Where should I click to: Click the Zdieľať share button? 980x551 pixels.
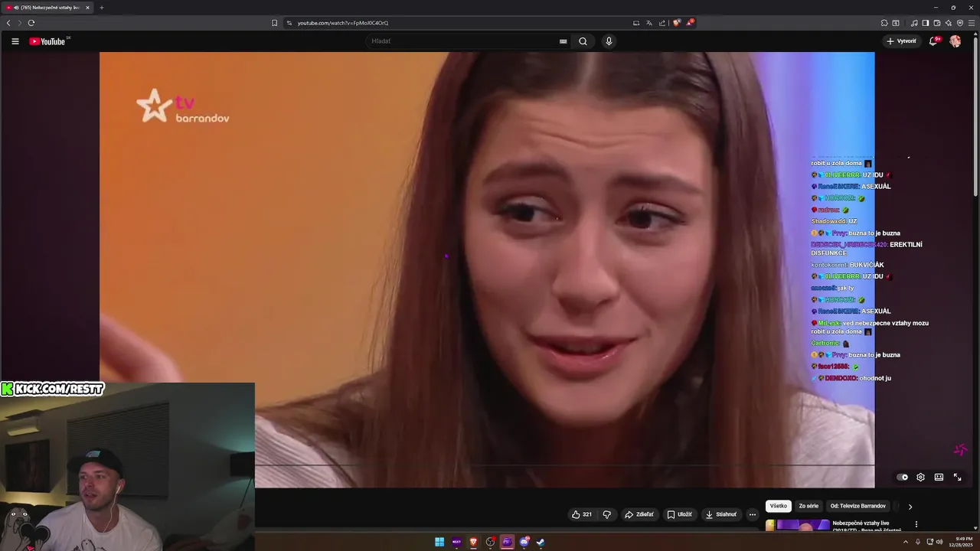tap(639, 514)
